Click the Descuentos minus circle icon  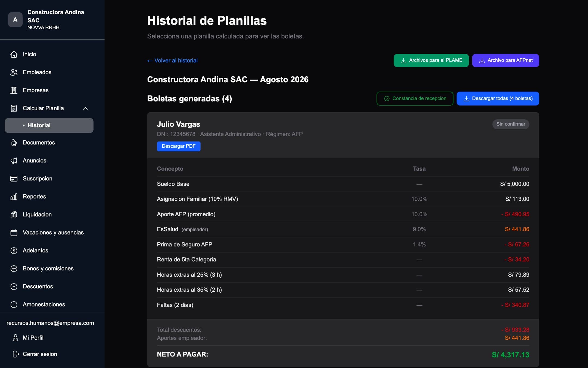(14, 286)
